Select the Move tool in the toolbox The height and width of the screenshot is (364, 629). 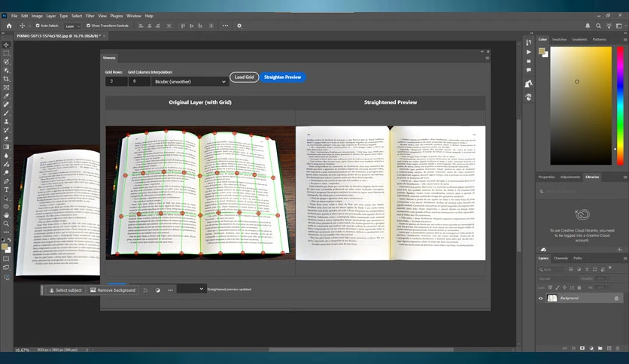tap(6, 45)
